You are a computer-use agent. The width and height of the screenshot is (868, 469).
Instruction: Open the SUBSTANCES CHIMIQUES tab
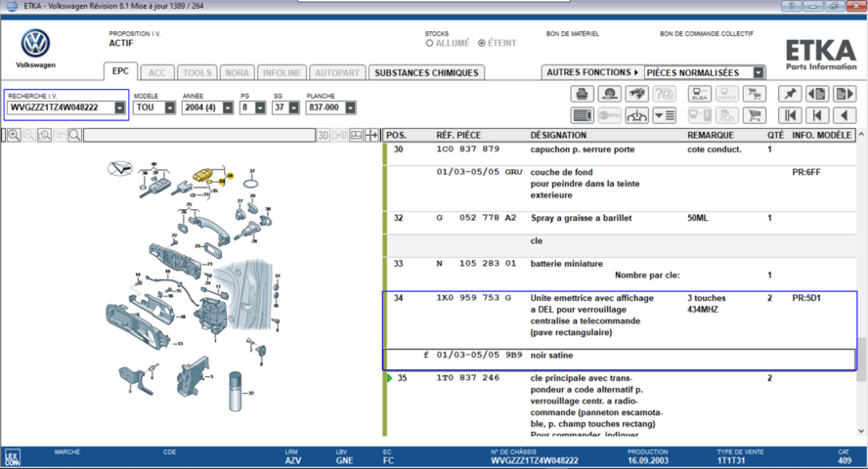(426, 73)
